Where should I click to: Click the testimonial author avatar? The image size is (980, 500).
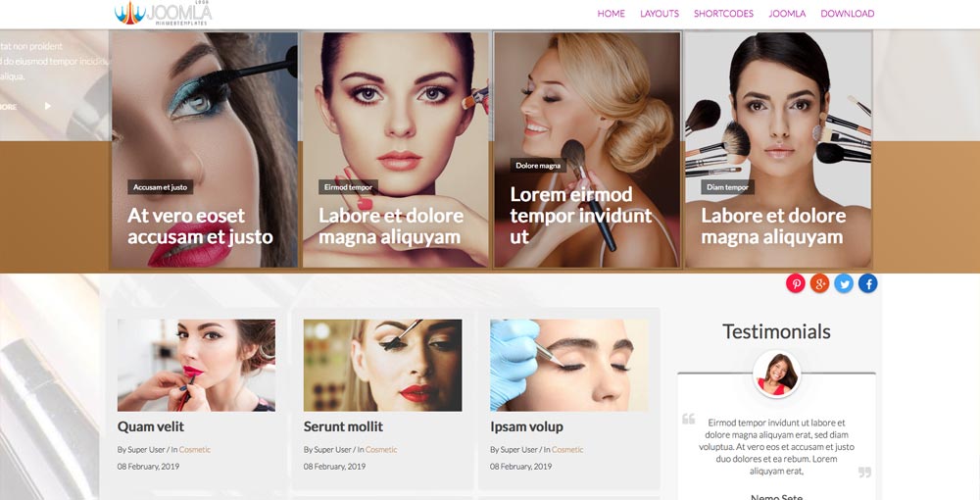[x=776, y=375]
